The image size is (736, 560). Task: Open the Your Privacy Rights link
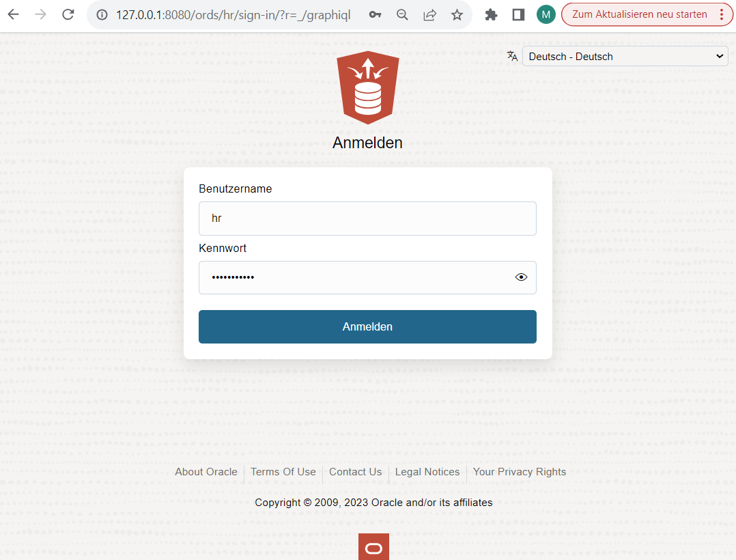(x=519, y=472)
